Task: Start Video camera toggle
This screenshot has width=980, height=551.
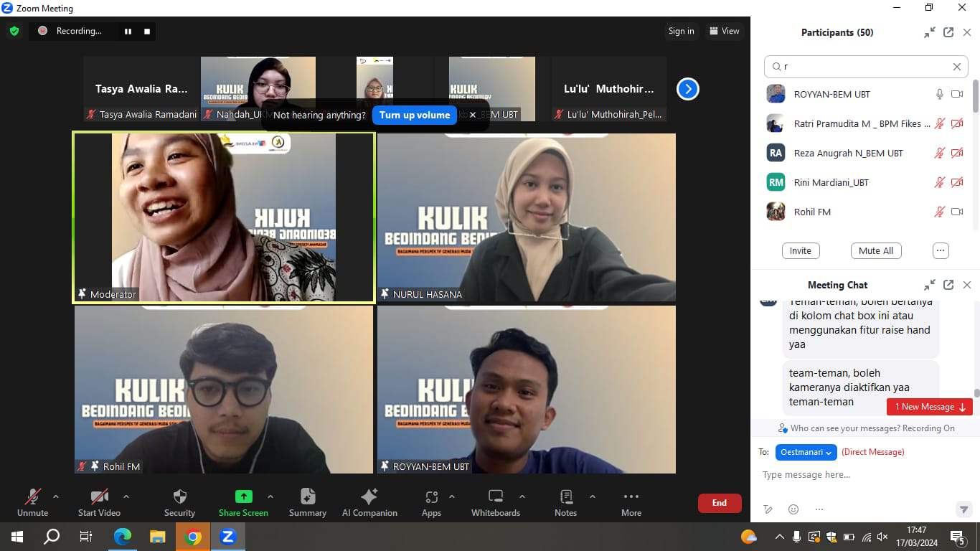Action: pyautogui.click(x=99, y=496)
